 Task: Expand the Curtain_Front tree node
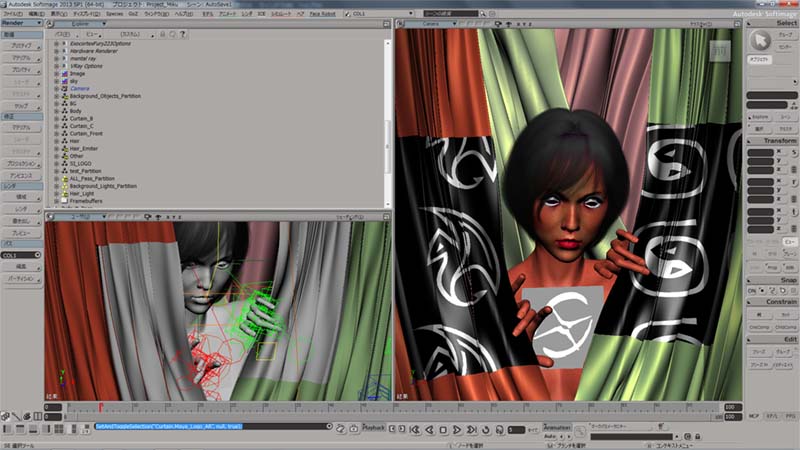point(56,134)
